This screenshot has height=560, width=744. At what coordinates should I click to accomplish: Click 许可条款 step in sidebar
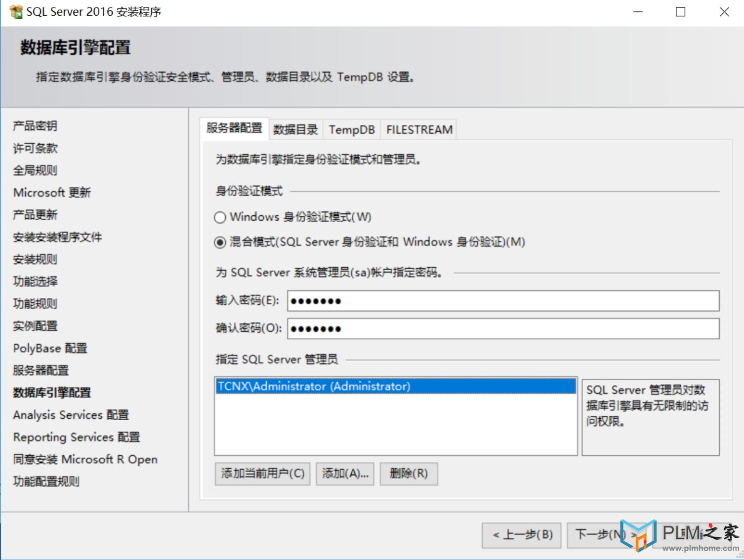[x=35, y=148]
